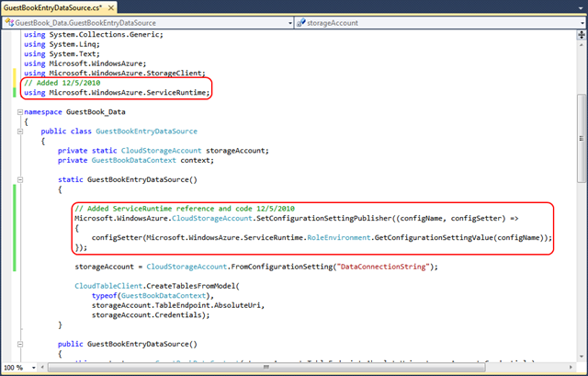Click the 'static GuestBookEntryDataSource()' declaration
This screenshot has width=588, height=376.
pyautogui.click(x=128, y=180)
